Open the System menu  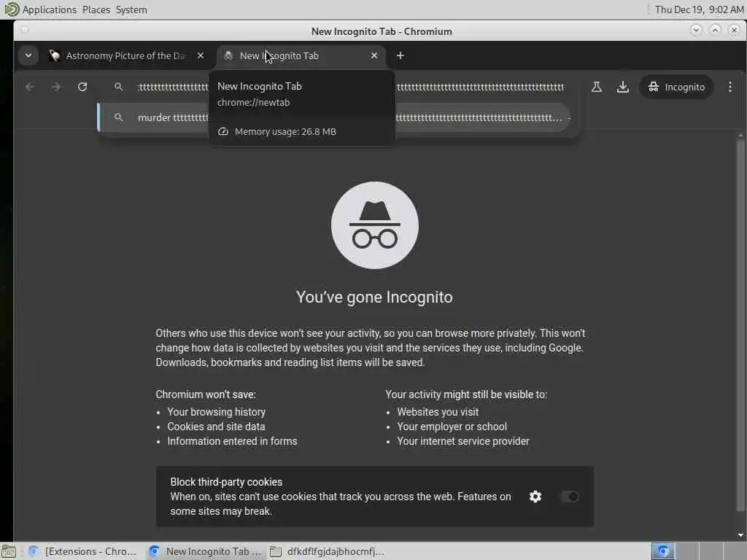[x=131, y=9]
